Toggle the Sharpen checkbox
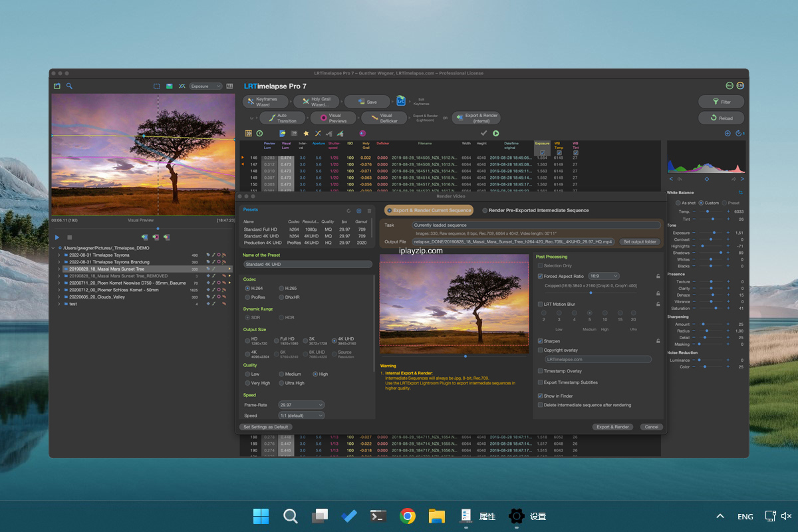The image size is (798, 532). pyautogui.click(x=540, y=340)
